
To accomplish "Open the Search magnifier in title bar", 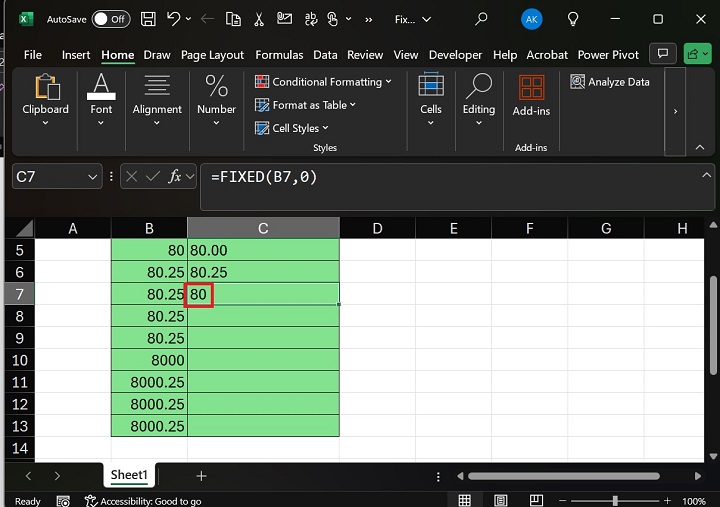I will pos(481,19).
